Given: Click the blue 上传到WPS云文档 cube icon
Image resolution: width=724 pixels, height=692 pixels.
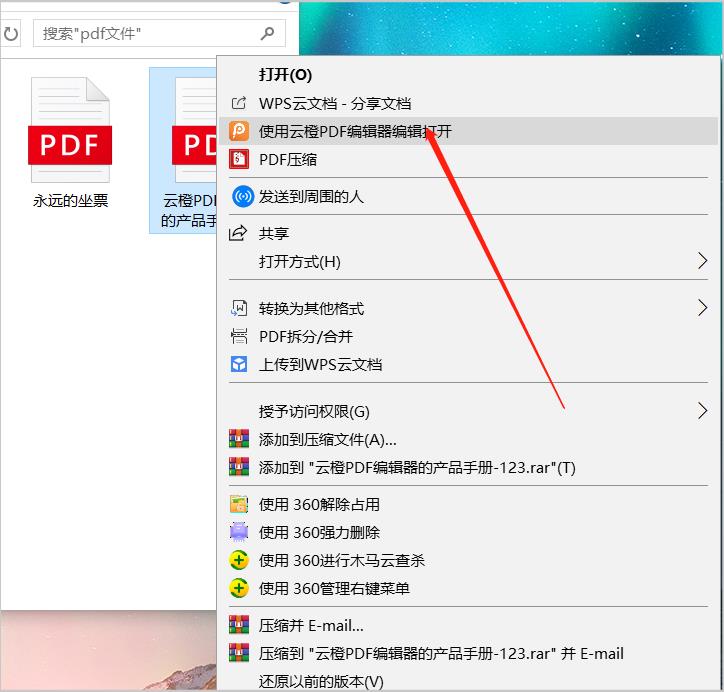Looking at the screenshot, I should (239, 364).
